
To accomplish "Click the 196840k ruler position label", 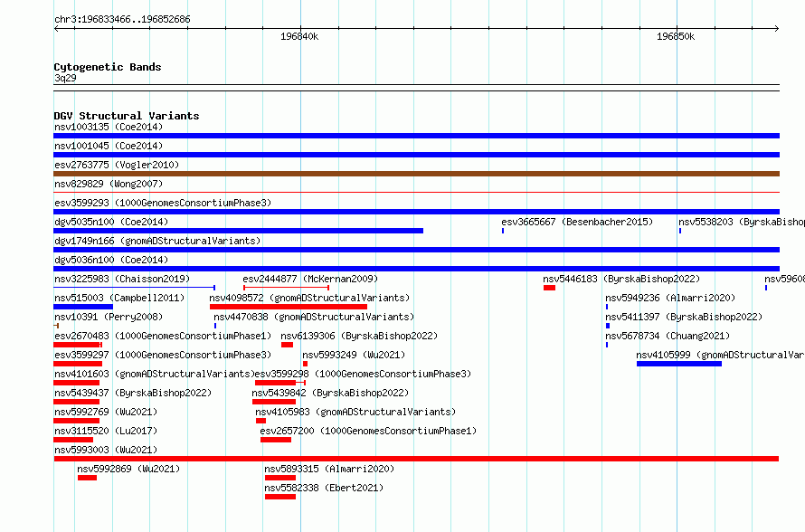I will pyautogui.click(x=299, y=36).
